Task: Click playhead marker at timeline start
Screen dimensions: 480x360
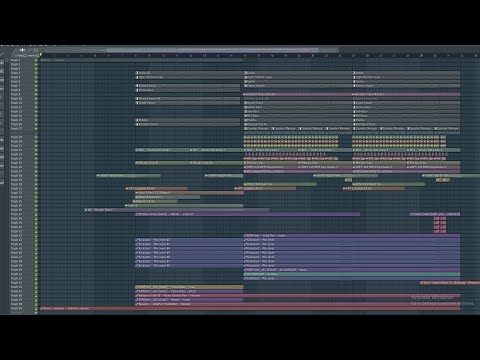Action: [41, 55]
